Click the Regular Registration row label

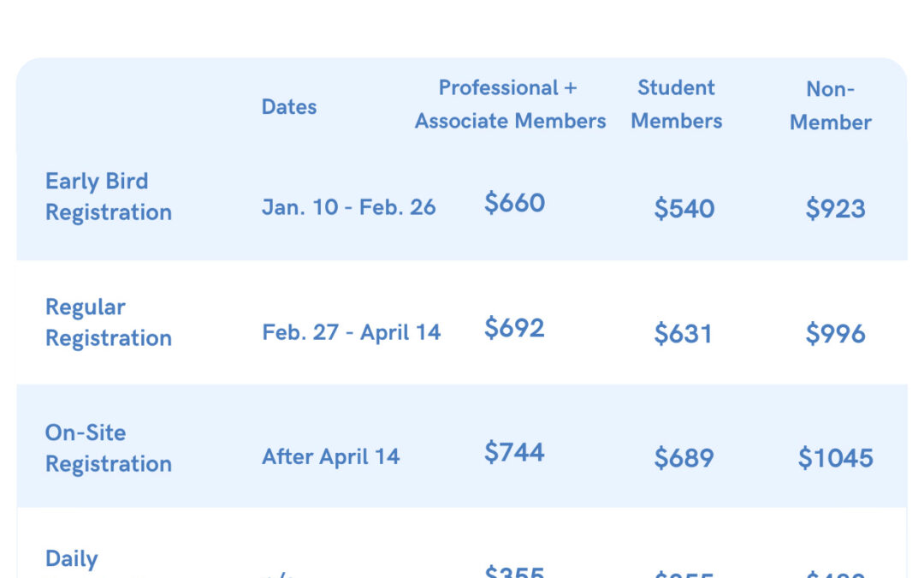pos(109,323)
